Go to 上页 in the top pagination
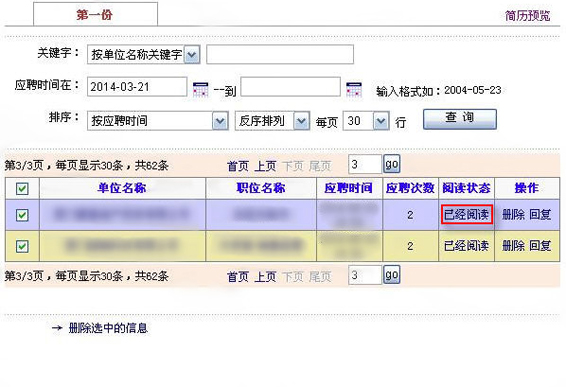This screenshot has height=387, width=566. [265, 166]
